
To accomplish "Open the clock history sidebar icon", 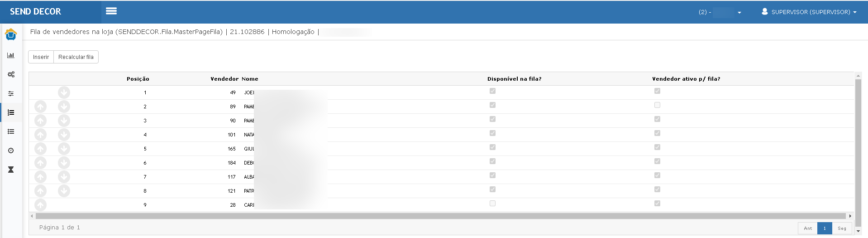I will tap(11, 151).
